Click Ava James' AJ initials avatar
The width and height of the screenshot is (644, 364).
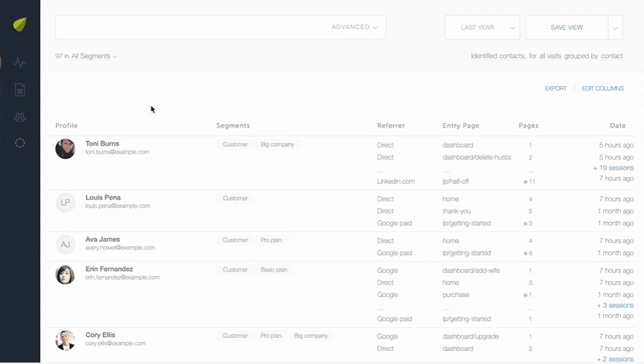coord(66,244)
